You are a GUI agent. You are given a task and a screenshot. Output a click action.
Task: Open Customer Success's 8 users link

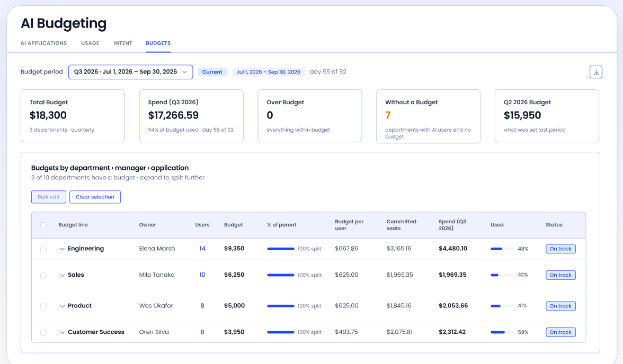202,332
